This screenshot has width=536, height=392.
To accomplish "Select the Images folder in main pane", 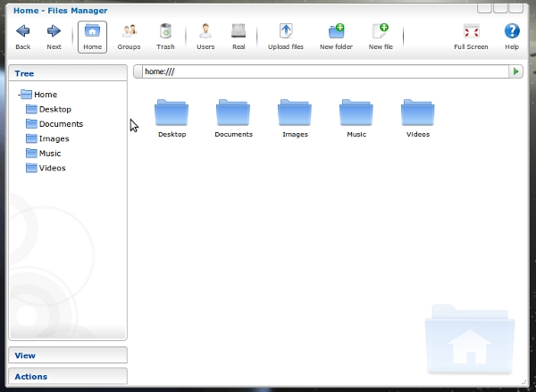I will (295, 118).
